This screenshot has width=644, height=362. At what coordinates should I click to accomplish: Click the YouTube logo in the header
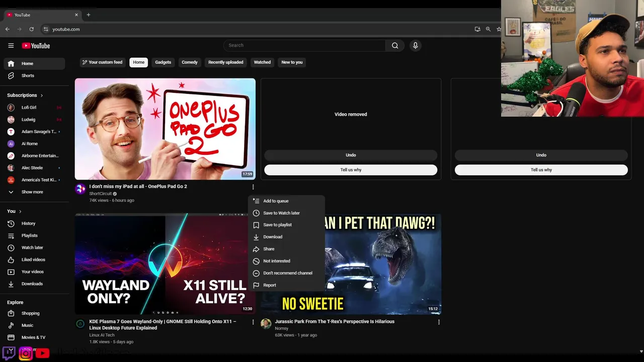point(36,46)
